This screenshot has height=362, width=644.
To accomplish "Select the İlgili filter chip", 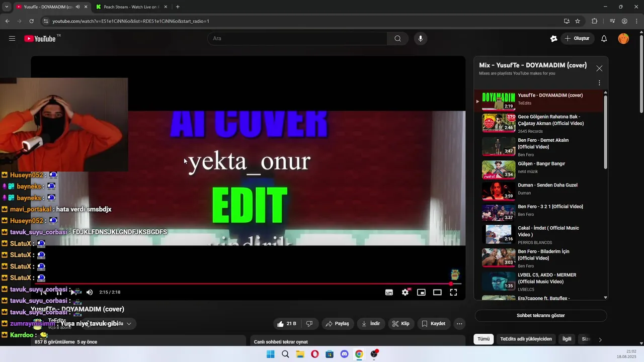I will pyautogui.click(x=567, y=339).
